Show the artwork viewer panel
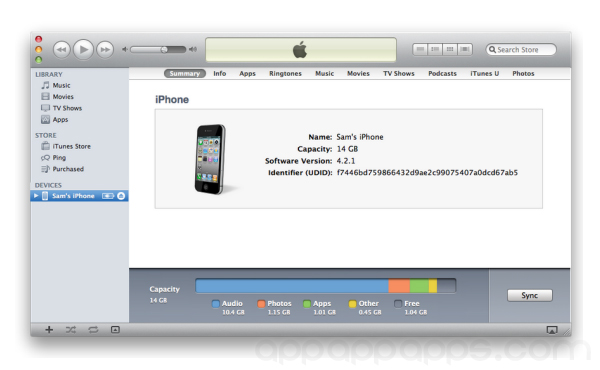Screen dimensions: 600x370 [x=115, y=329]
